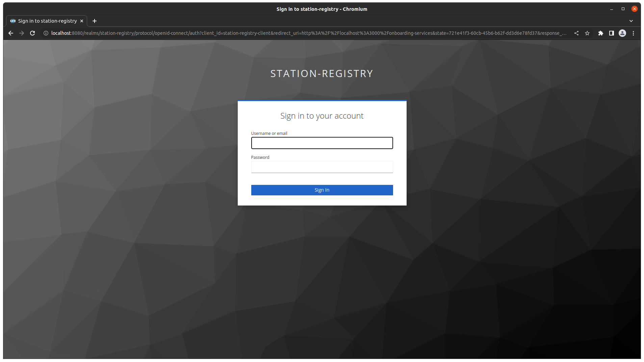Expand the tab search dropdown arrow

pos(631,21)
